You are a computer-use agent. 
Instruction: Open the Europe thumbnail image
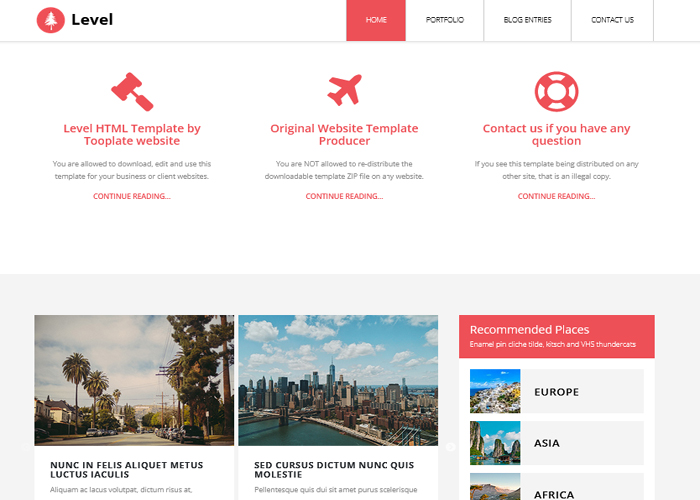[495, 391]
